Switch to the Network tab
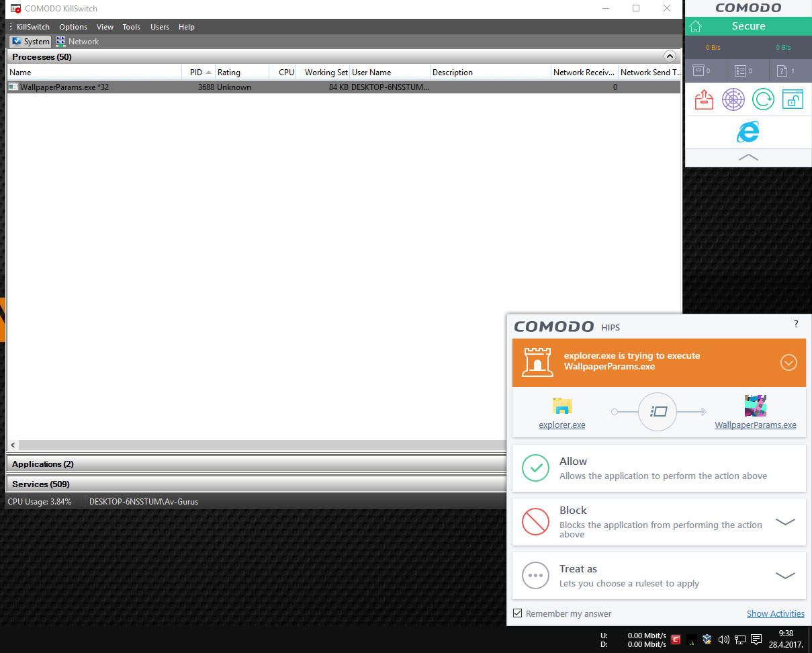812x653 pixels. [78, 42]
